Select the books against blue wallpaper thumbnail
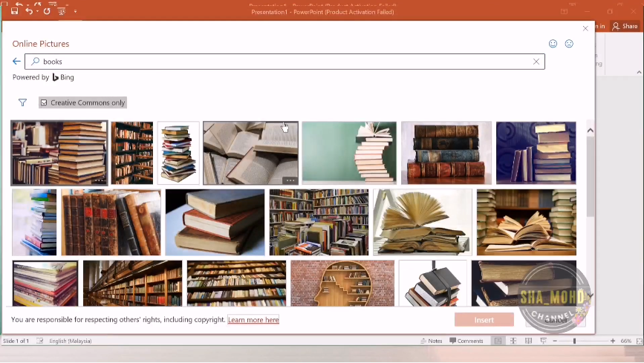 536,153
